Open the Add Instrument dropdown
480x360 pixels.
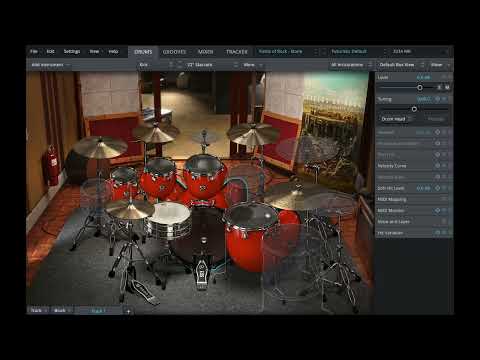pyautogui.click(x=50, y=65)
